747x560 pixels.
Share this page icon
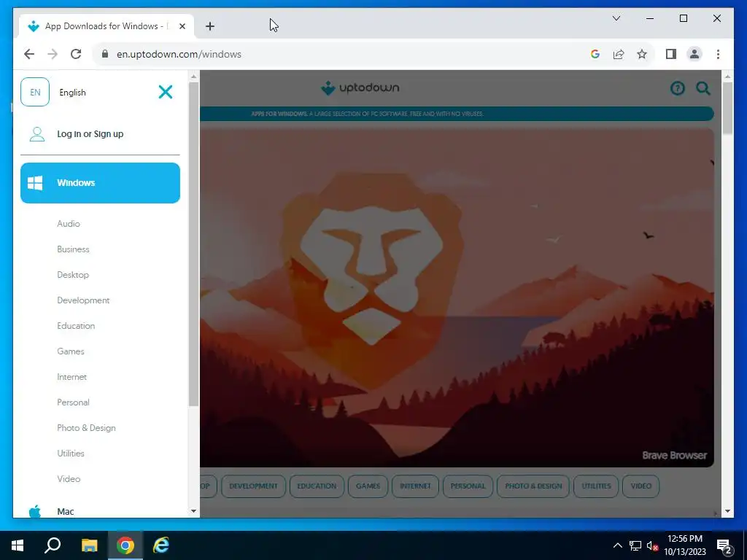[x=619, y=54]
